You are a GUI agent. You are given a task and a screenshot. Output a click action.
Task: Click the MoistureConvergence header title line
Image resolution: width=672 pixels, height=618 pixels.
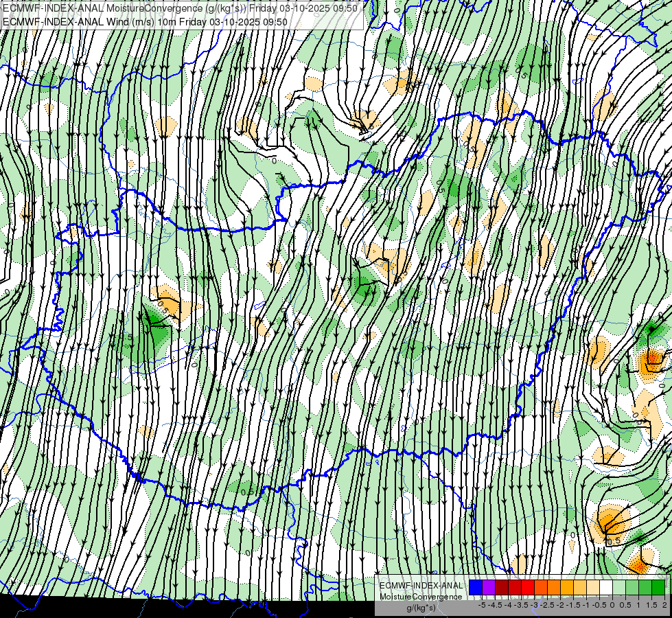(x=180, y=8)
